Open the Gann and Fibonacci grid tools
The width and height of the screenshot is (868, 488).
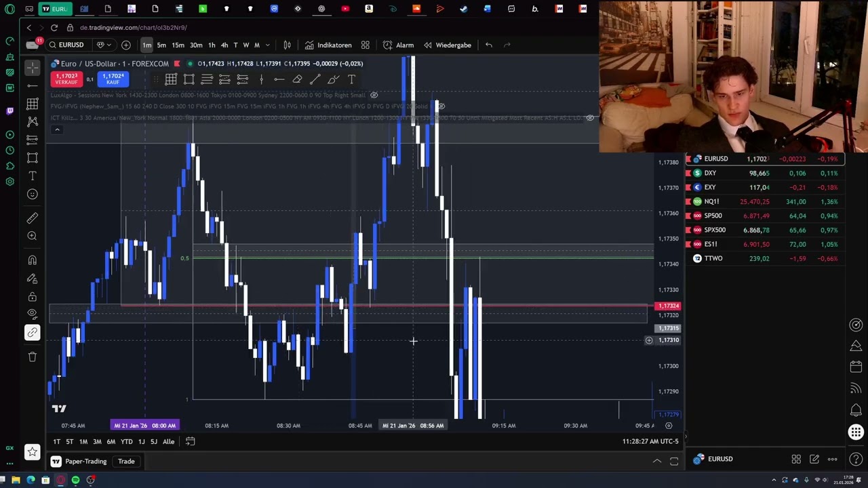coord(32,104)
